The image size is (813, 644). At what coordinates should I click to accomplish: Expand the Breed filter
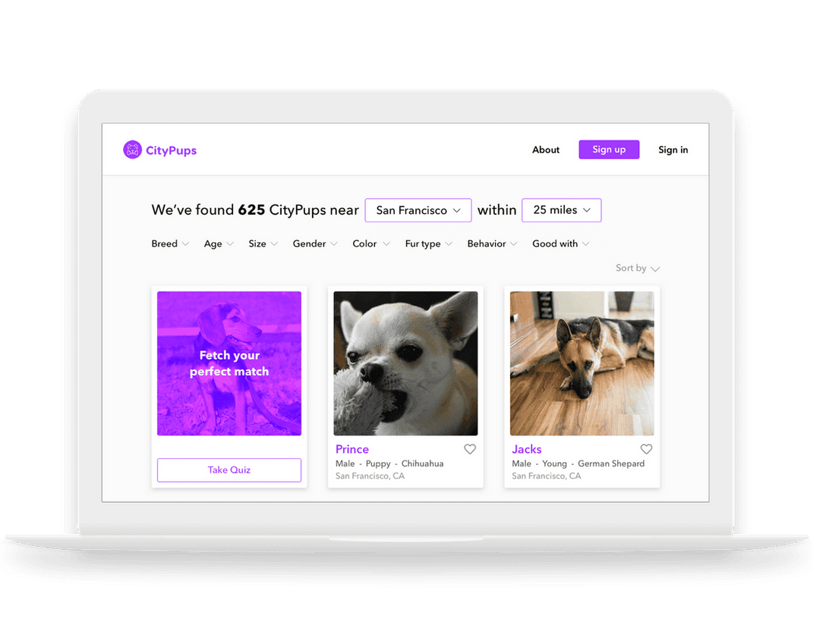[170, 243]
